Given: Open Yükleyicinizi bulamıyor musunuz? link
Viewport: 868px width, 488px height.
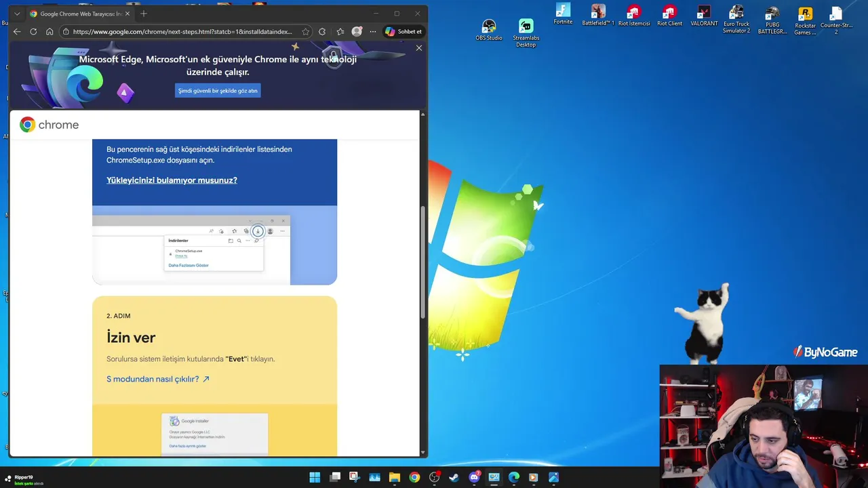Looking at the screenshot, I should (x=172, y=180).
